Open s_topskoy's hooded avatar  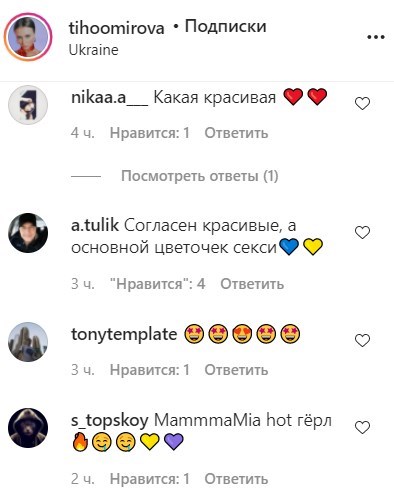28,428
